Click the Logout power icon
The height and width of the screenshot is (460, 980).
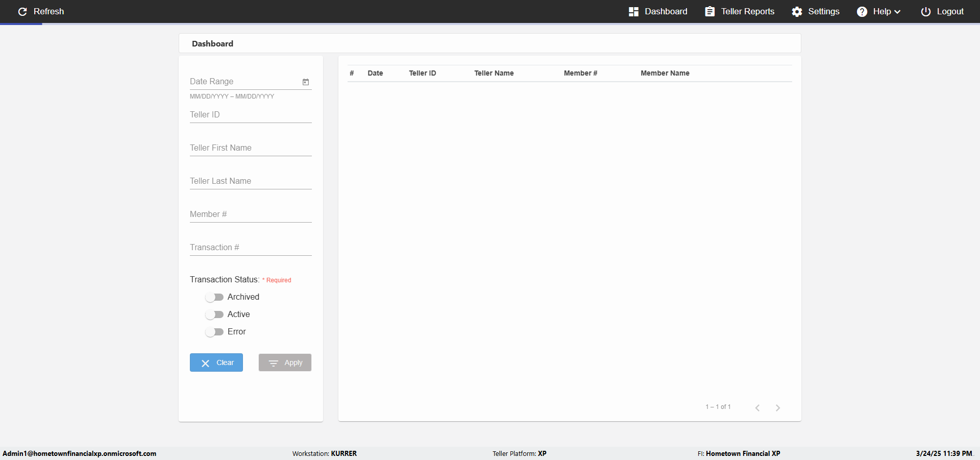click(x=925, y=11)
